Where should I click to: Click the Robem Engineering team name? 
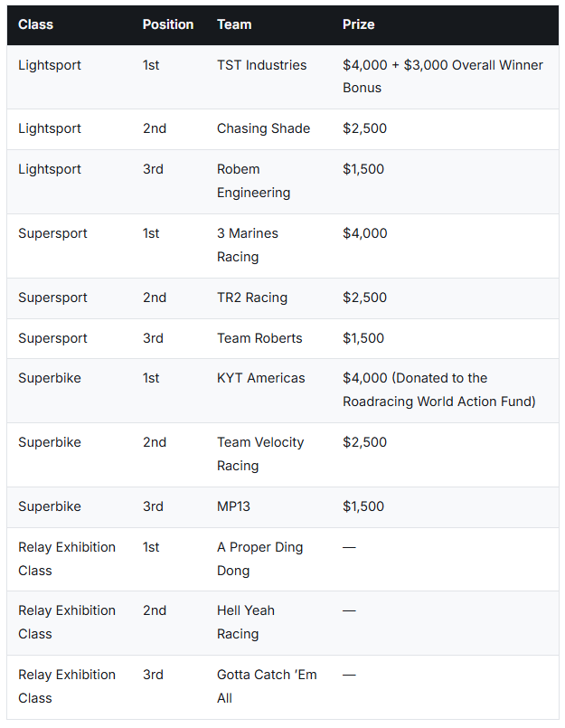(x=253, y=181)
